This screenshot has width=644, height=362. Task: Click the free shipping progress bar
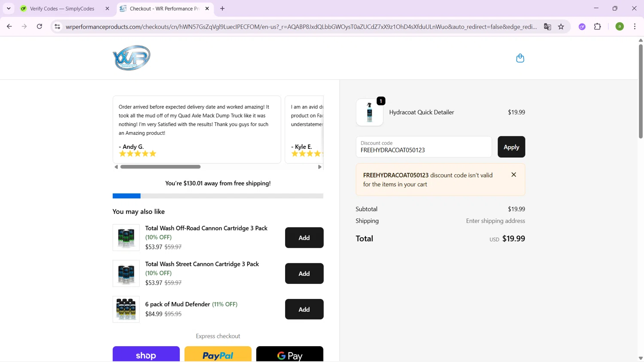(x=218, y=196)
